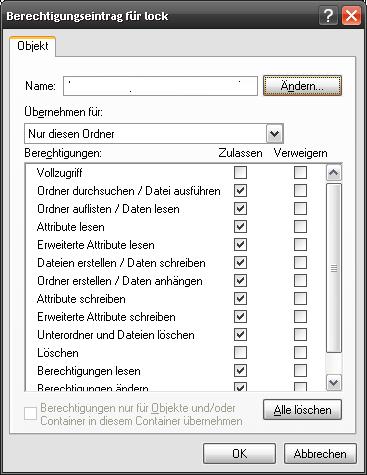
Task: Enable Vollzugriff Zulassen checkbox
Action: tap(240, 173)
